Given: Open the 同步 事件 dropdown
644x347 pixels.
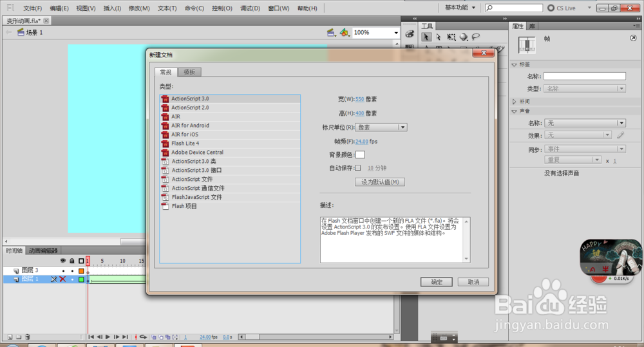Looking at the screenshot, I should (x=585, y=149).
